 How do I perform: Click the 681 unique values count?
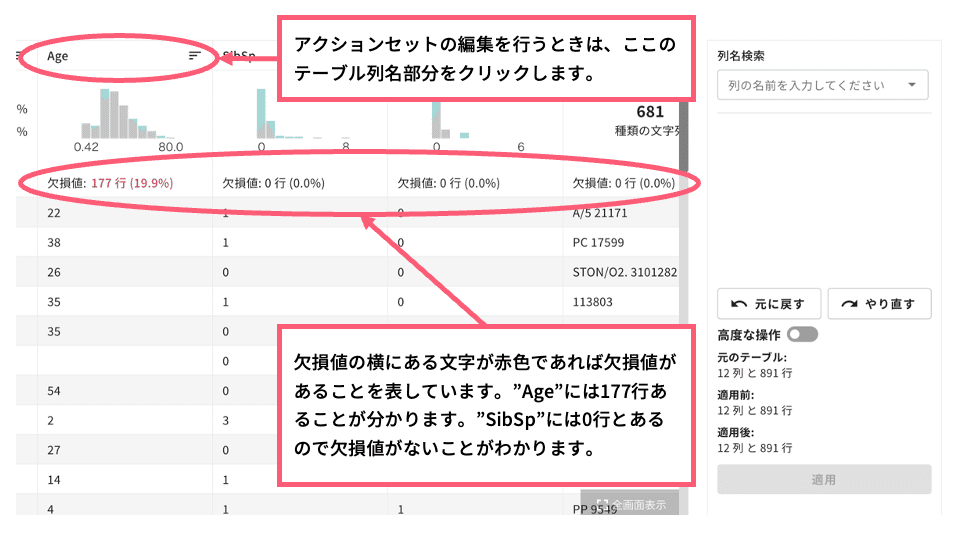[649, 112]
